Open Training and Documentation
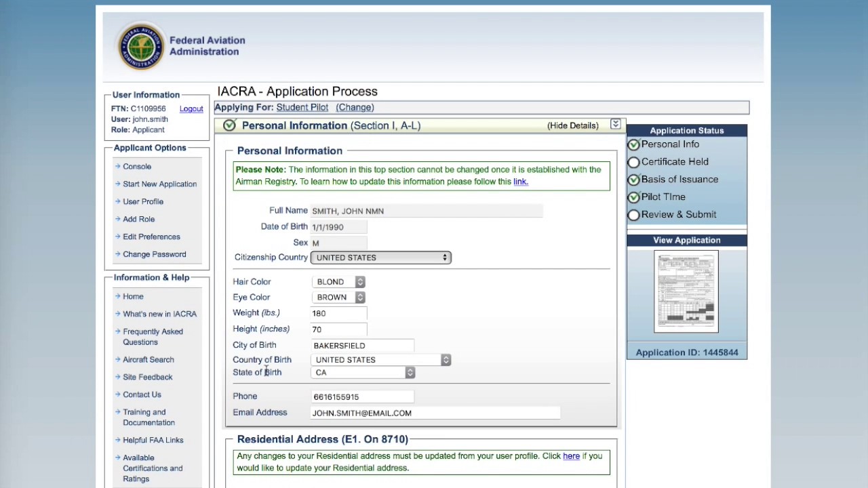 (149, 418)
